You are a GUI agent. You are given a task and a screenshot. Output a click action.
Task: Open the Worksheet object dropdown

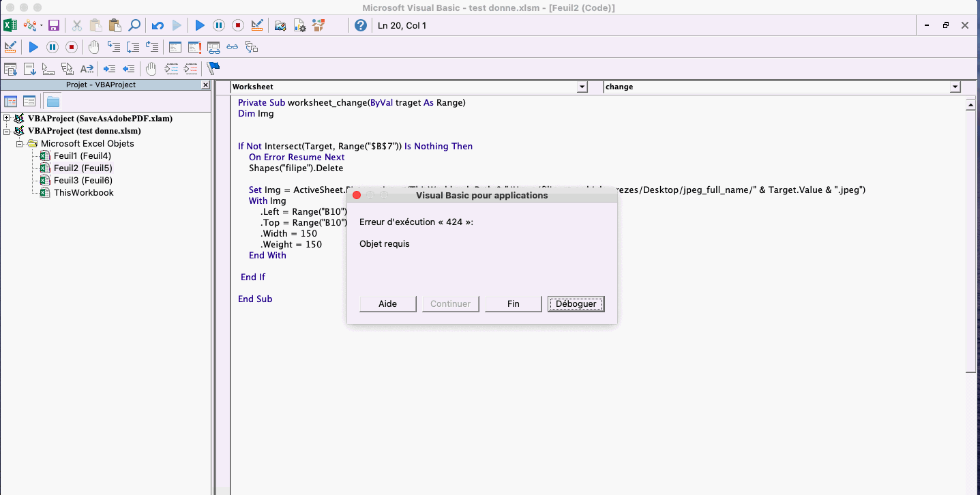[582, 87]
